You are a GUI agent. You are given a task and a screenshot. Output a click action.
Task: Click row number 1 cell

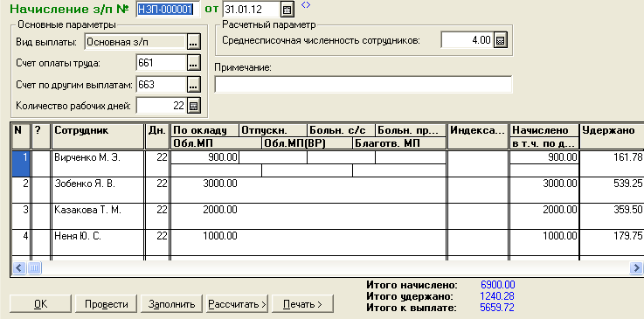point(21,163)
